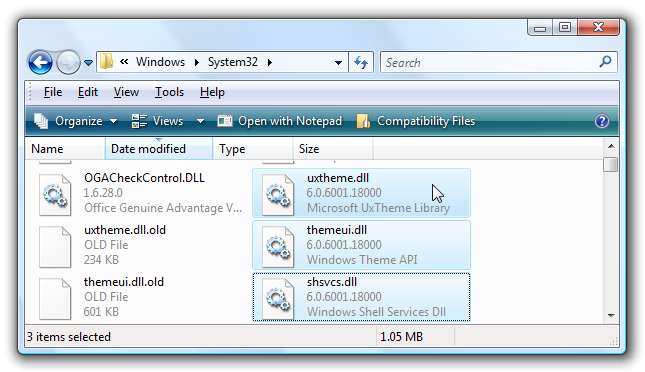The width and height of the screenshot is (645, 372).
Task: Click Compatibility Files toolbar button
Action: (x=416, y=121)
